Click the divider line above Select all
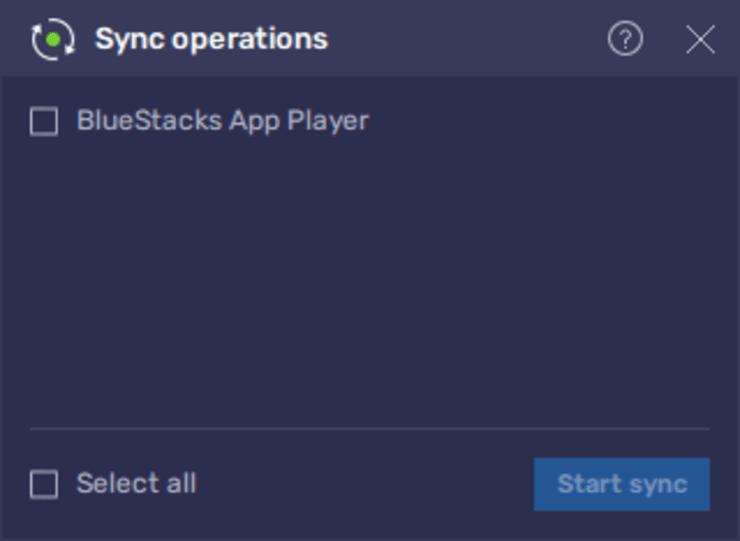This screenshot has width=740, height=541. tap(370, 429)
